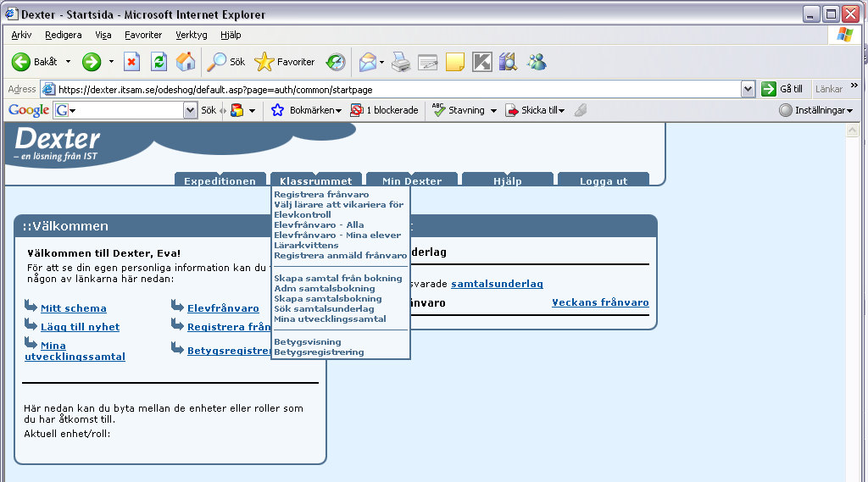This screenshot has width=868, height=482.
Task: Expand the Mail button dropdown arrow
Action: click(x=382, y=62)
